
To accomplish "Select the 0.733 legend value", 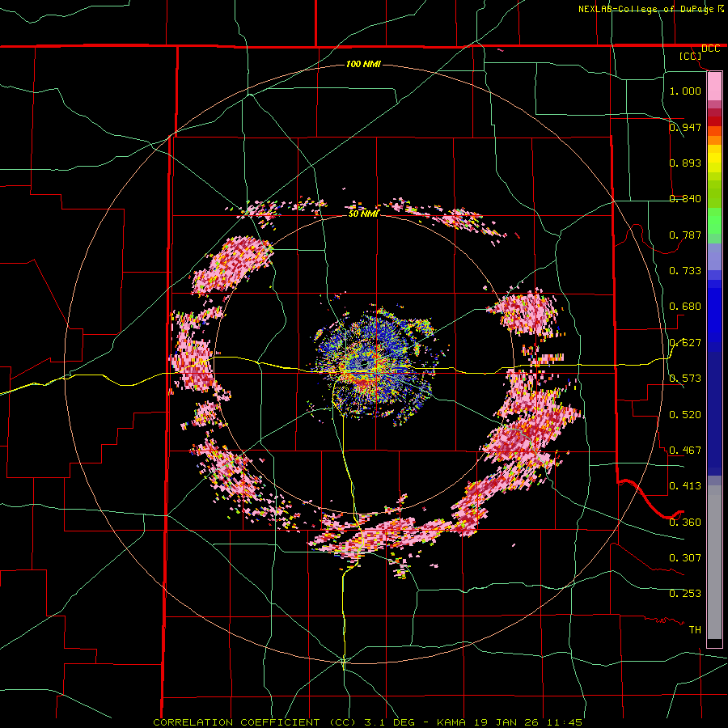I will tap(685, 271).
